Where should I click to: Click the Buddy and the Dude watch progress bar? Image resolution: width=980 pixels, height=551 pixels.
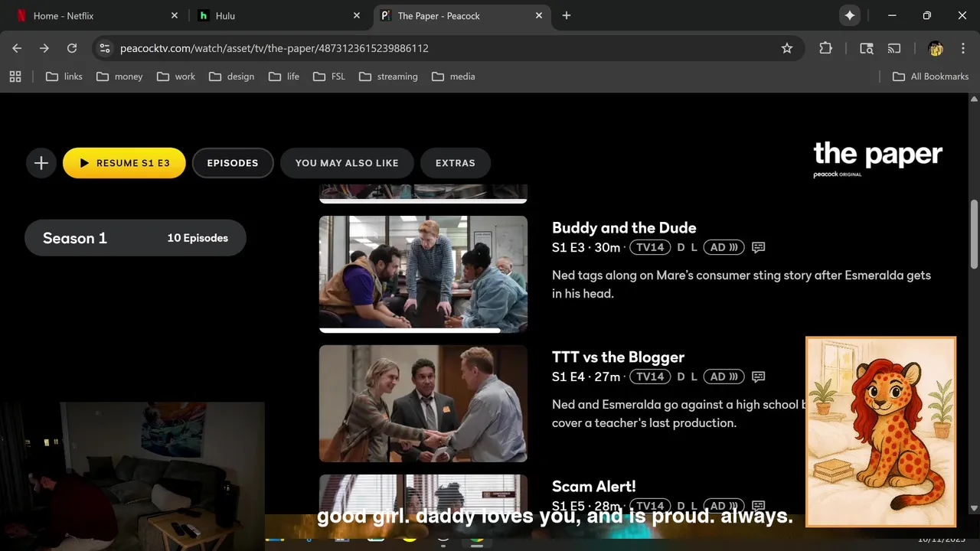(x=423, y=331)
